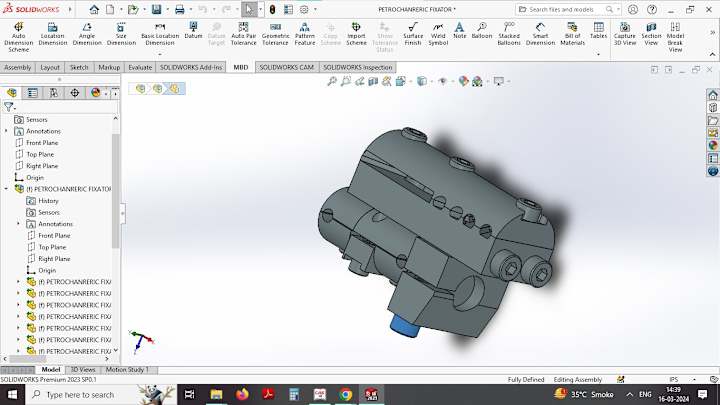Open the Motion Study 1 tab
The image size is (720, 405).
click(x=127, y=370)
